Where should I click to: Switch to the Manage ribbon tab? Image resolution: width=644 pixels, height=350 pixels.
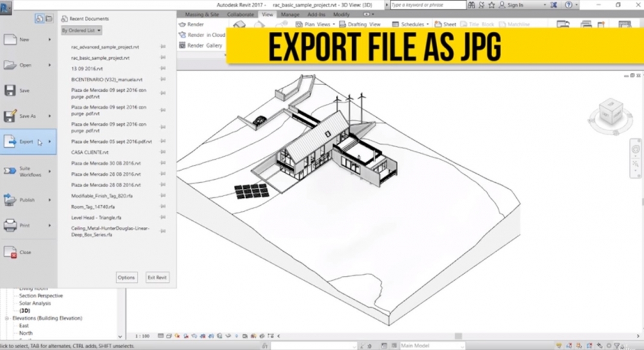click(x=289, y=14)
